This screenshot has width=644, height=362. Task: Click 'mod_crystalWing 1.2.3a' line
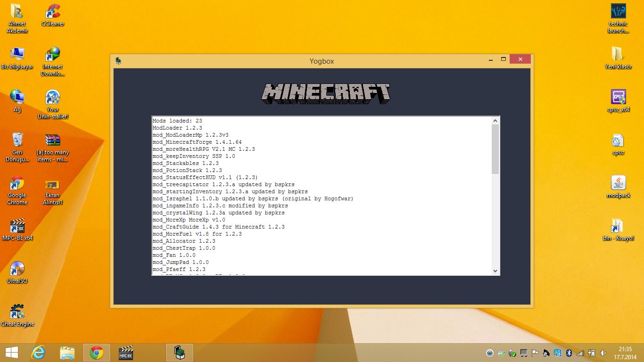click(219, 213)
